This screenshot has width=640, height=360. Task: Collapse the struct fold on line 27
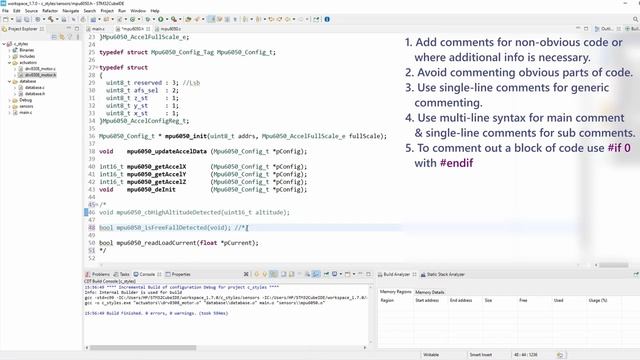coord(97,67)
